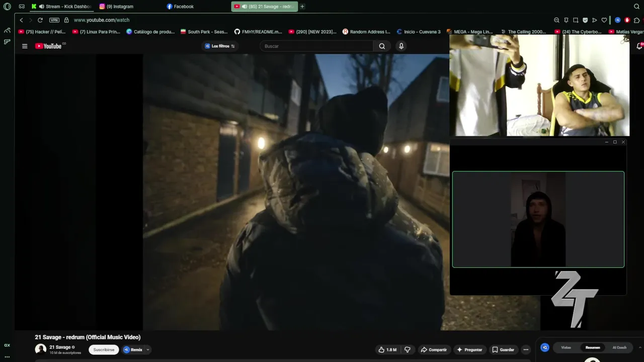The image size is (644, 362).
Task: Open the FMHY/README.m... bookmark
Action: tap(258, 32)
